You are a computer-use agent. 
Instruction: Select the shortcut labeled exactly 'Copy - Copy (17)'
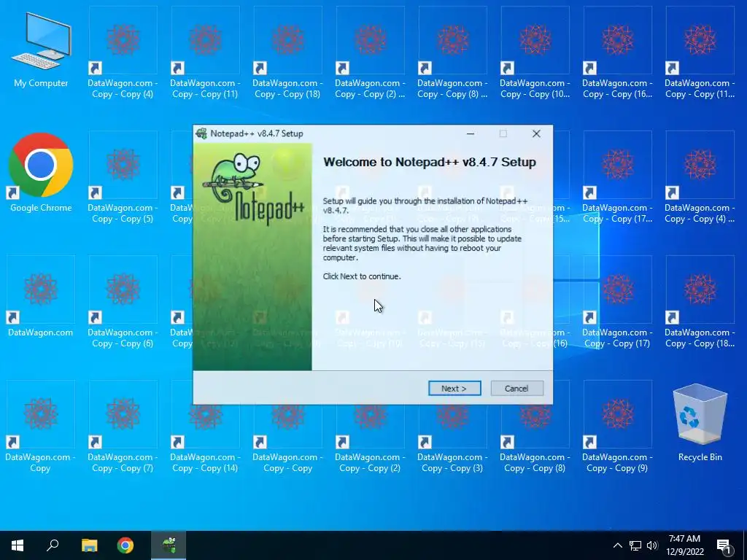point(617,302)
